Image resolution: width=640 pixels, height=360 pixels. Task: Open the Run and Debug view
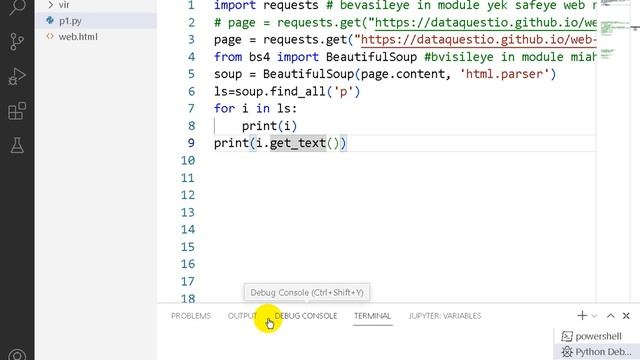pyautogui.click(x=17, y=76)
